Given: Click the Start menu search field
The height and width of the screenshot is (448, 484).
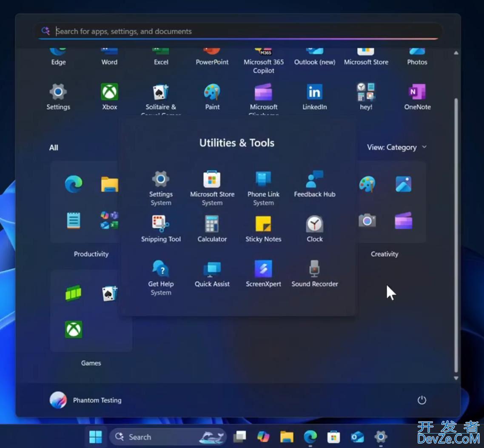Looking at the screenshot, I should [x=239, y=31].
